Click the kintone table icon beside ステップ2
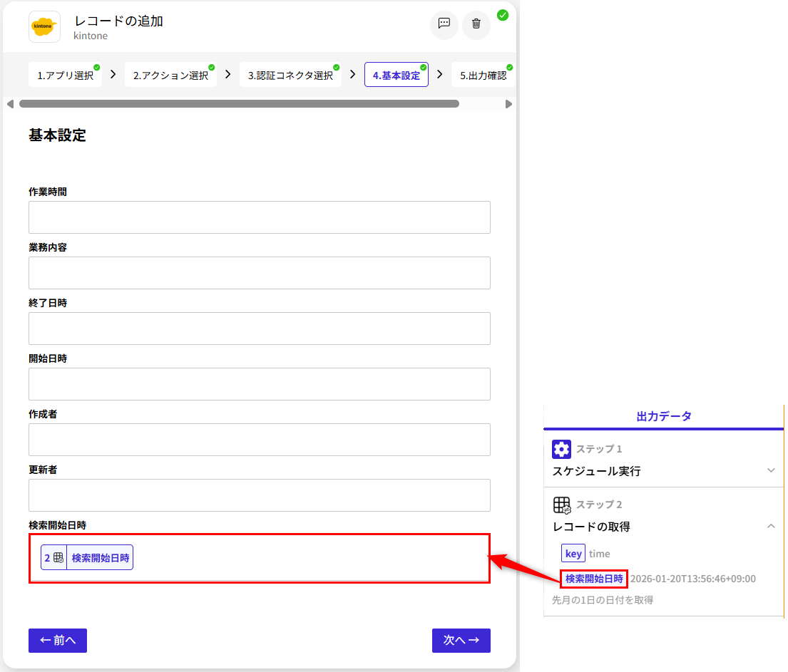 [561, 505]
